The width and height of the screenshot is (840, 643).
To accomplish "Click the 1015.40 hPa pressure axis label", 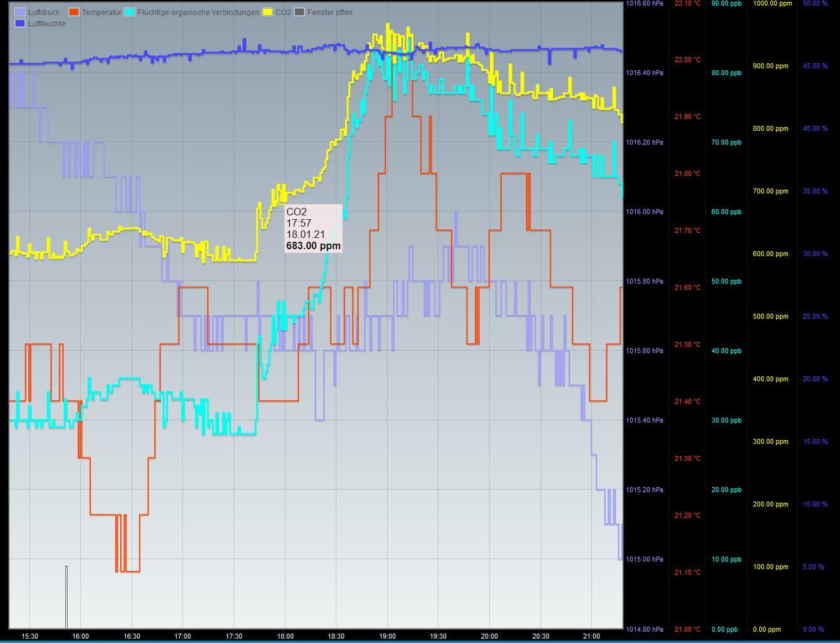I will point(645,420).
